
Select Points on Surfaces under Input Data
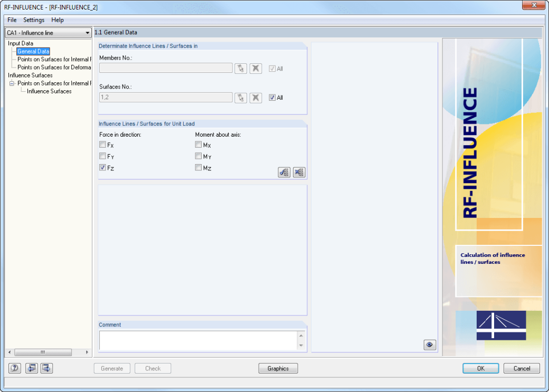point(54,59)
